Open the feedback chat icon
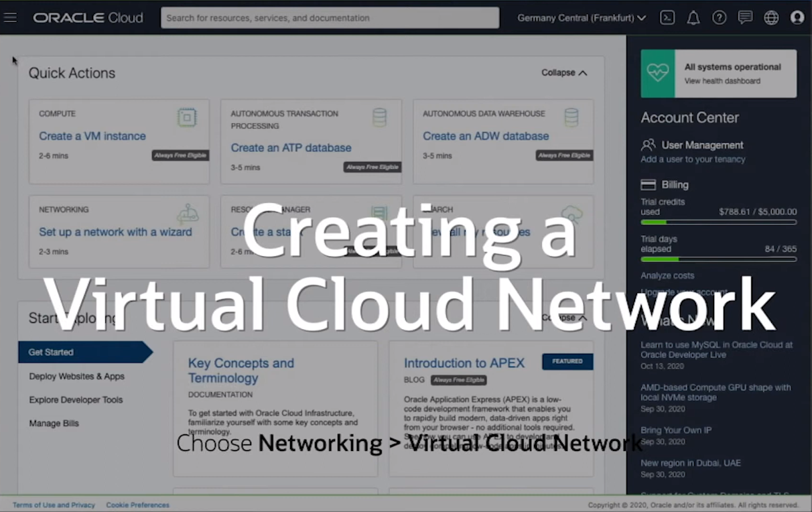Image resolution: width=812 pixels, height=512 pixels. (x=745, y=17)
